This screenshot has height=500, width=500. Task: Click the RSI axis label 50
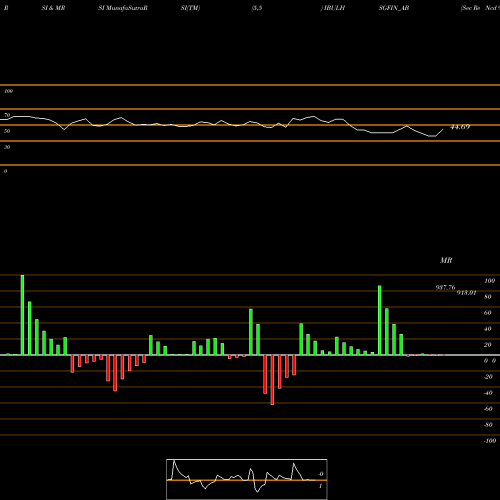pos(7,131)
